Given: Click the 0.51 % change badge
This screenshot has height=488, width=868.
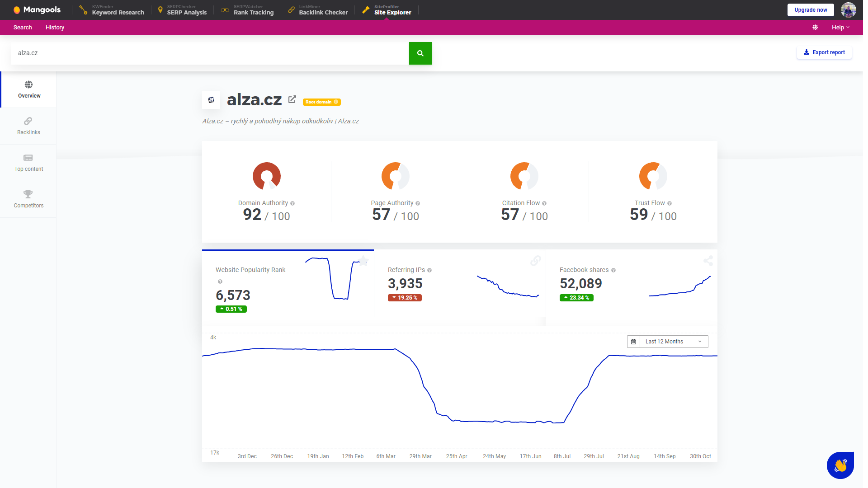Looking at the screenshot, I should pyautogui.click(x=231, y=309).
